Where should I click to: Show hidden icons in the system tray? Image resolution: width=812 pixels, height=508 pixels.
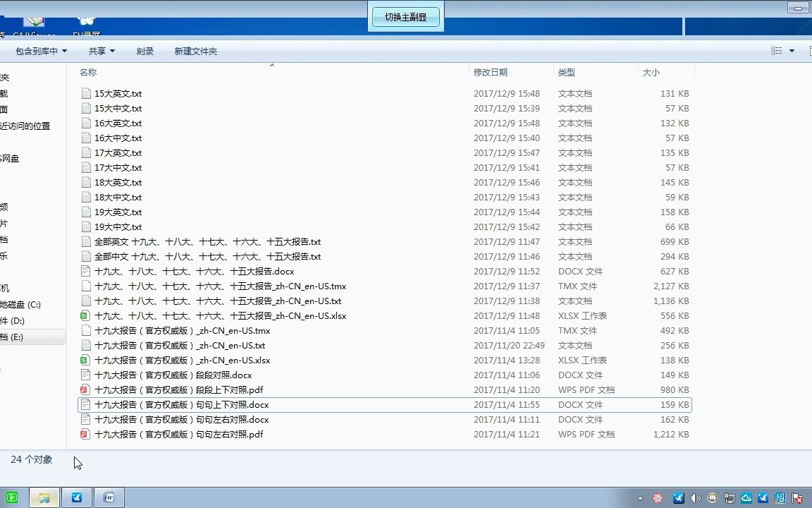pyautogui.click(x=640, y=497)
